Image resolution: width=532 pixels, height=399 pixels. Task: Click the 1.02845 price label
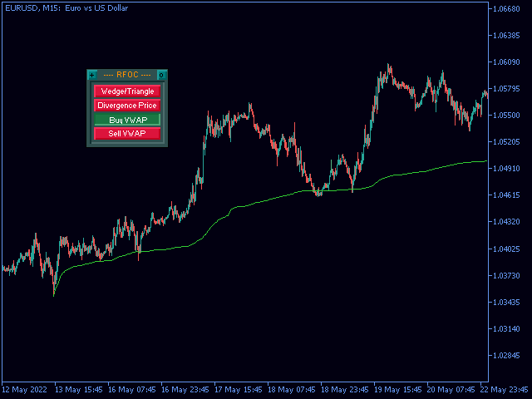pyautogui.click(x=506, y=356)
